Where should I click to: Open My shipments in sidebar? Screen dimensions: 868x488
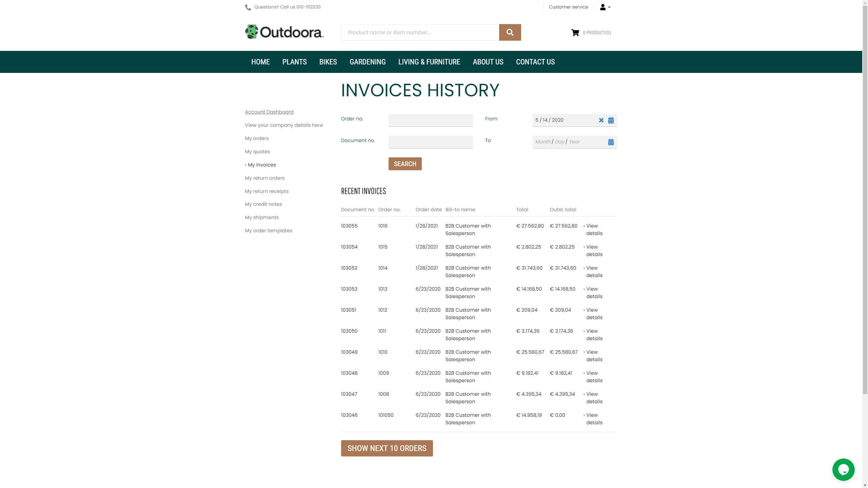(x=262, y=217)
